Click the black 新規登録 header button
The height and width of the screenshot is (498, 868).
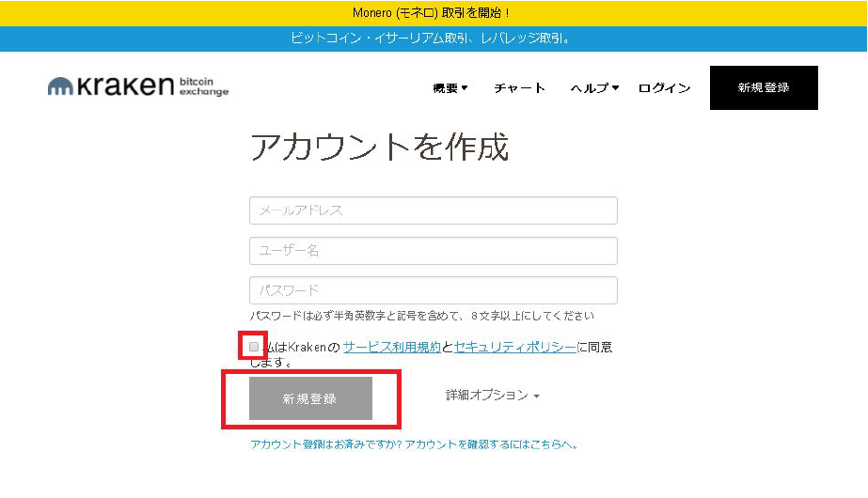(764, 87)
